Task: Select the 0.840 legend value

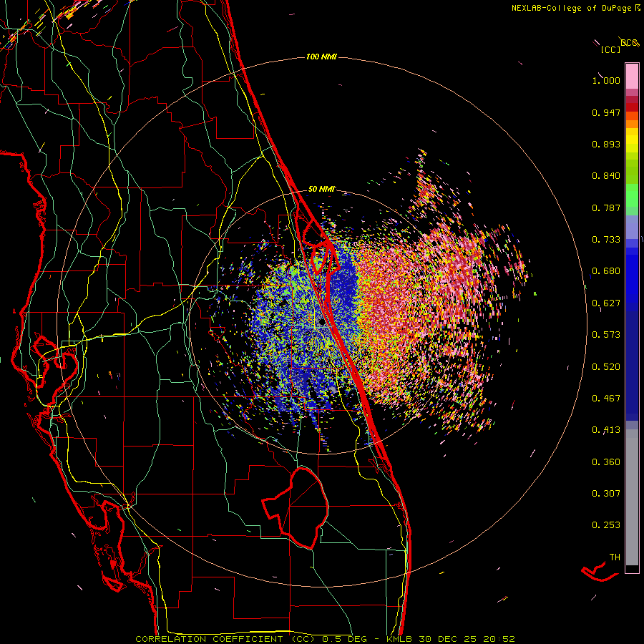Action: [606, 176]
